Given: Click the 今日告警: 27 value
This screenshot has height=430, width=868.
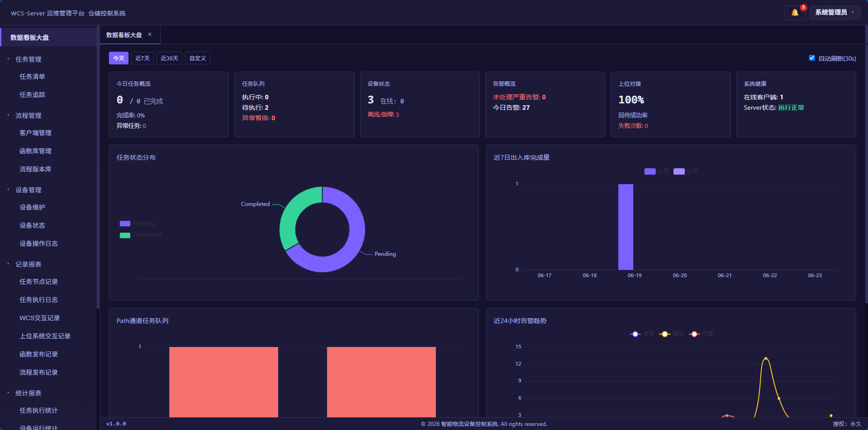Looking at the screenshot, I should [511, 107].
